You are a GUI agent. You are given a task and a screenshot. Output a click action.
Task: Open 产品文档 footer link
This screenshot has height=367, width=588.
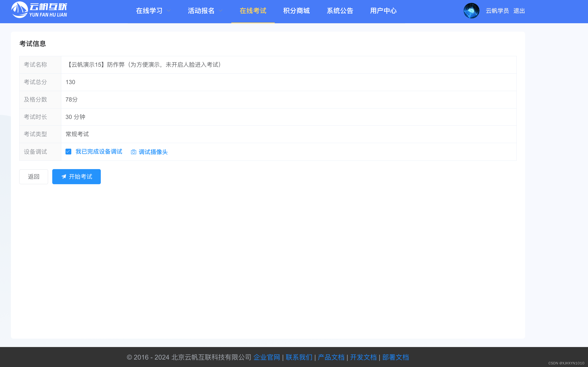[x=331, y=357]
